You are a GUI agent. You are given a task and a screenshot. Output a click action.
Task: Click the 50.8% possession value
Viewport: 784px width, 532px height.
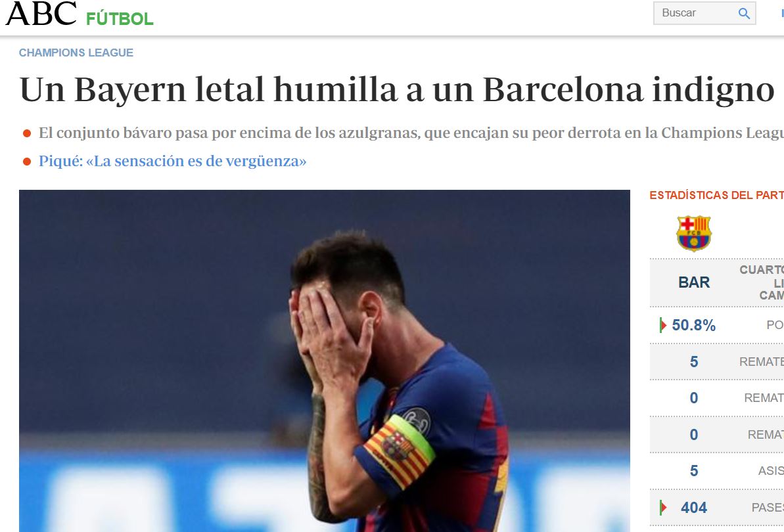693,325
